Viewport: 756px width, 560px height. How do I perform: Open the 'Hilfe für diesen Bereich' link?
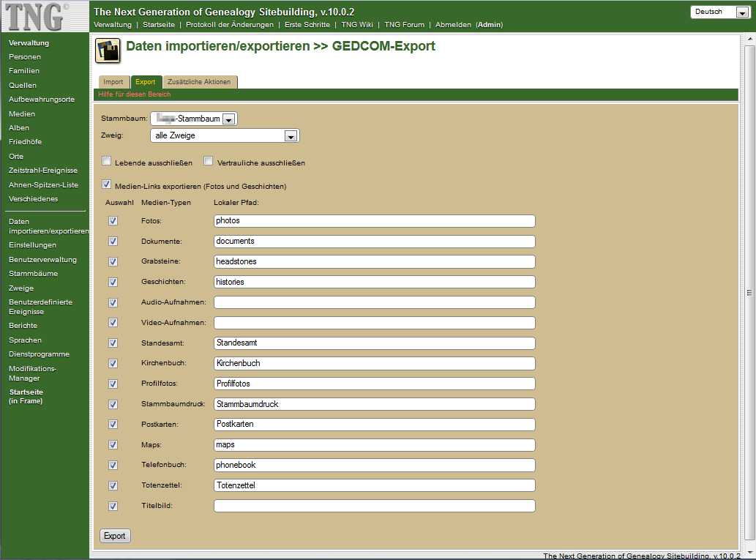coord(135,94)
